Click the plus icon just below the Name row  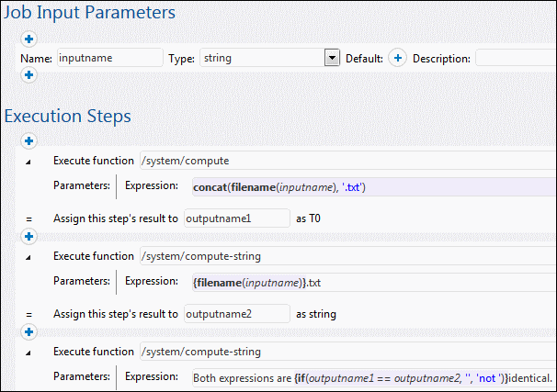click(28, 74)
